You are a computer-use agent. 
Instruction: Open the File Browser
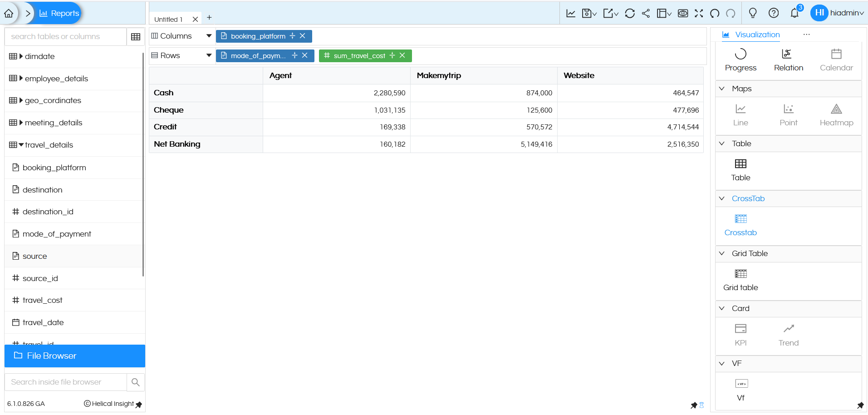[x=50, y=356]
